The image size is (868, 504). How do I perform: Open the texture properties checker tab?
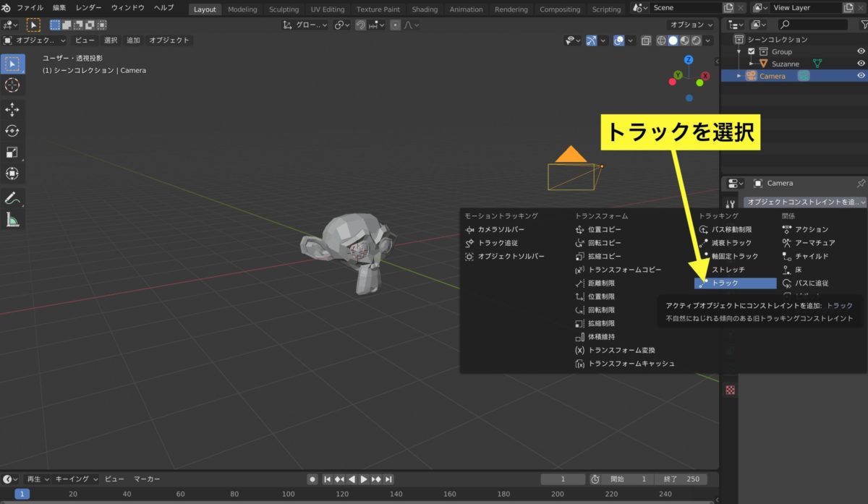(729, 390)
